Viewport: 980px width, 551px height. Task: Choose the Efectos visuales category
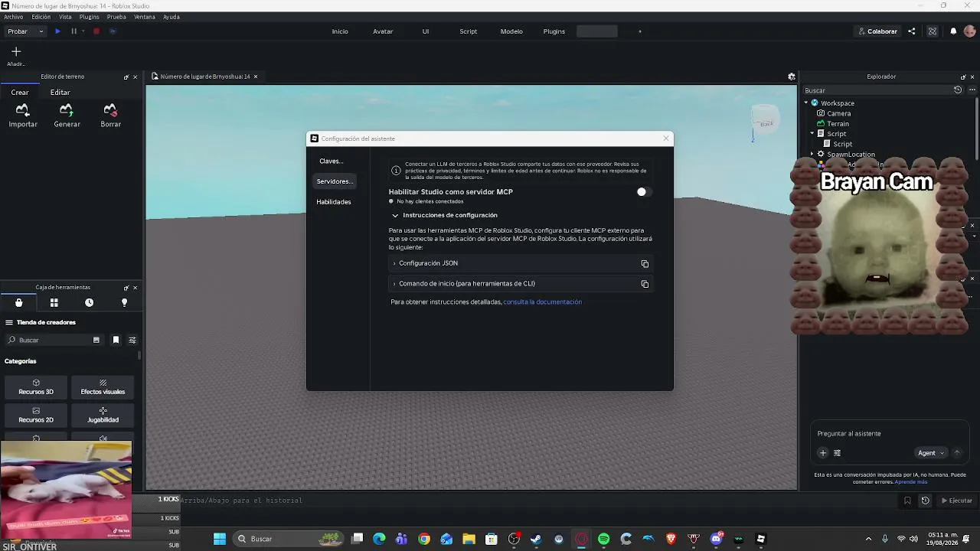[x=103, y=387]
